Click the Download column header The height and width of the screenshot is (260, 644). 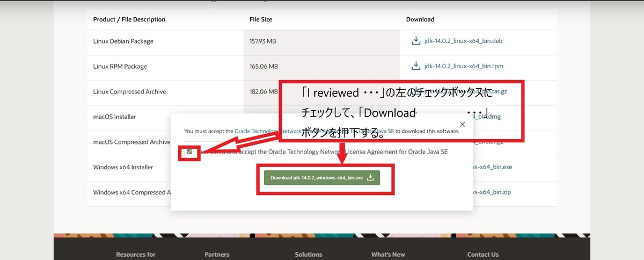point(420,19)
